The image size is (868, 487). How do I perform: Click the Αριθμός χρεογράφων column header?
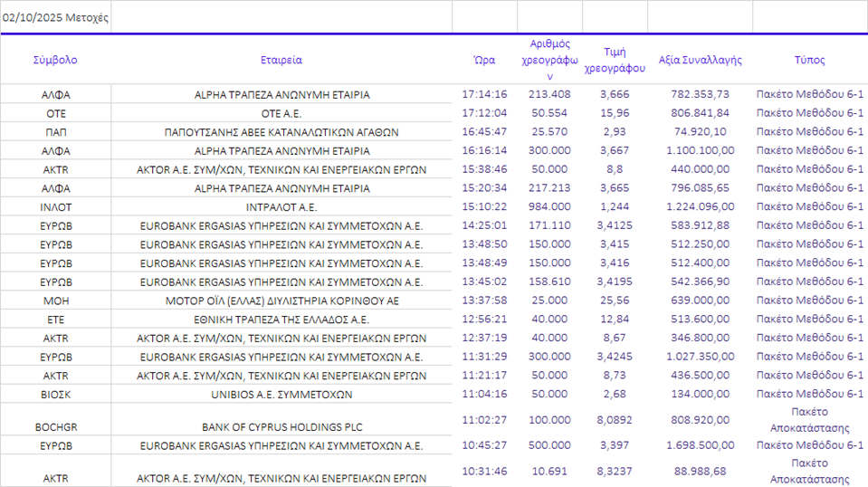point(549,60)
